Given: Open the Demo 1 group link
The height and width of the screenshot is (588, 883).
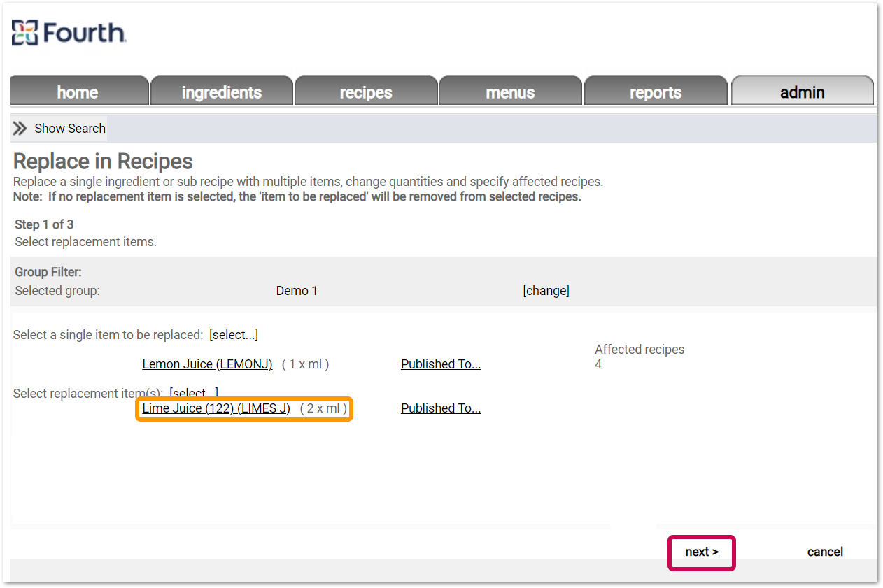Looking at the screenshot, I should point(297,291).
